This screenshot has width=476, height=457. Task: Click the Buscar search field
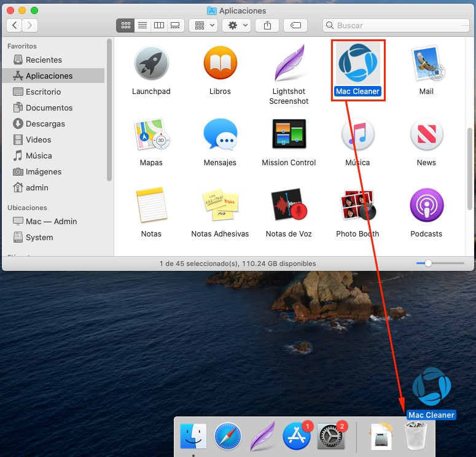pos(396,25)
